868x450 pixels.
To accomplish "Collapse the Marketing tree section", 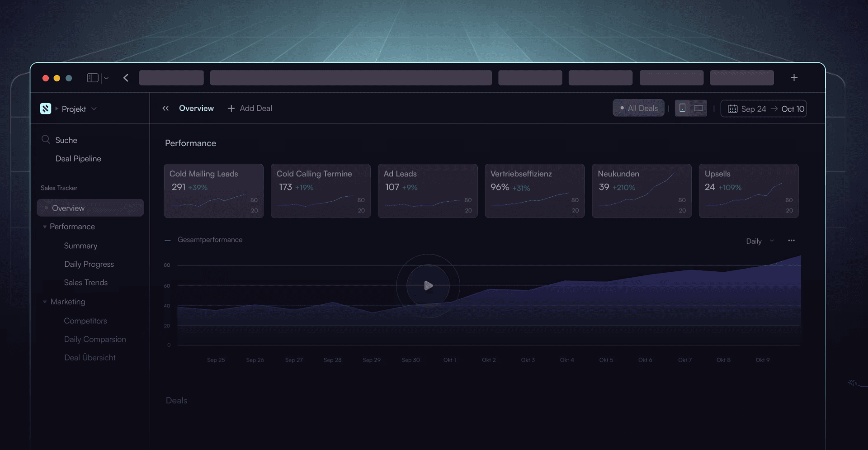I will 45,302.
